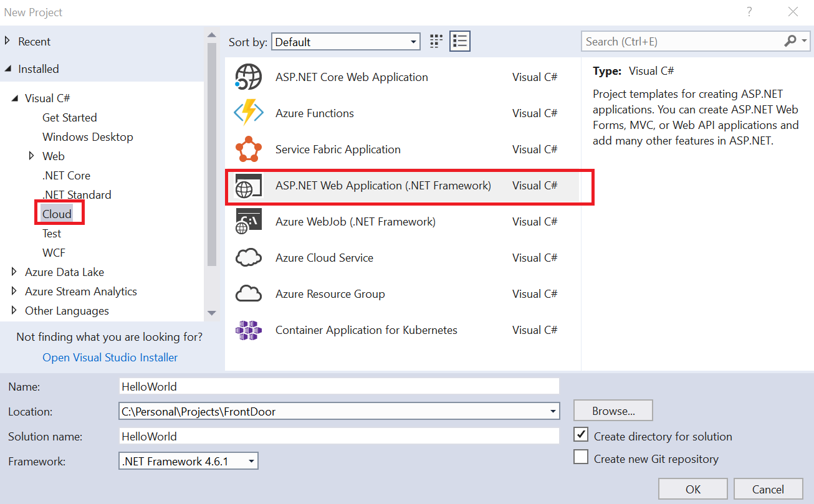814x504 pixels.
Task: Select Get Started in the tree
Action: coord(70,117)
